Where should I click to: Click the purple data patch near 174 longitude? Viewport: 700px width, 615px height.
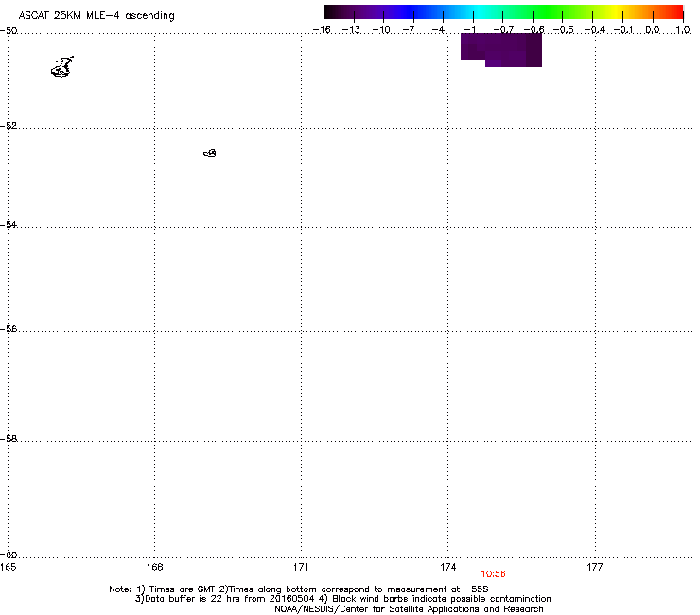[501, 49]
